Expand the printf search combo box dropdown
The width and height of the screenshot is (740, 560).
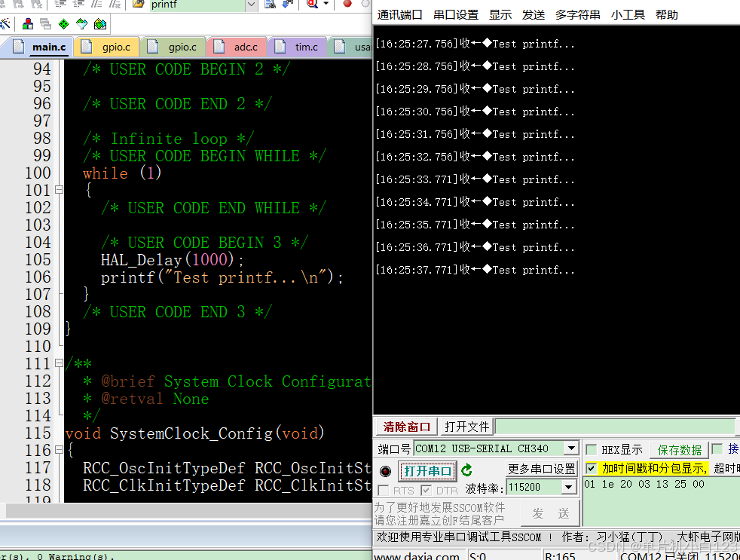click(x=251, y=6)
